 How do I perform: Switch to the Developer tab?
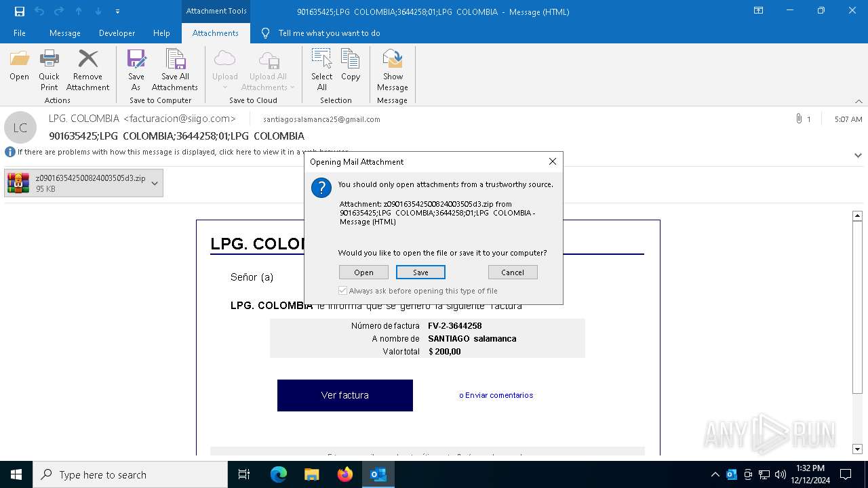117,33
